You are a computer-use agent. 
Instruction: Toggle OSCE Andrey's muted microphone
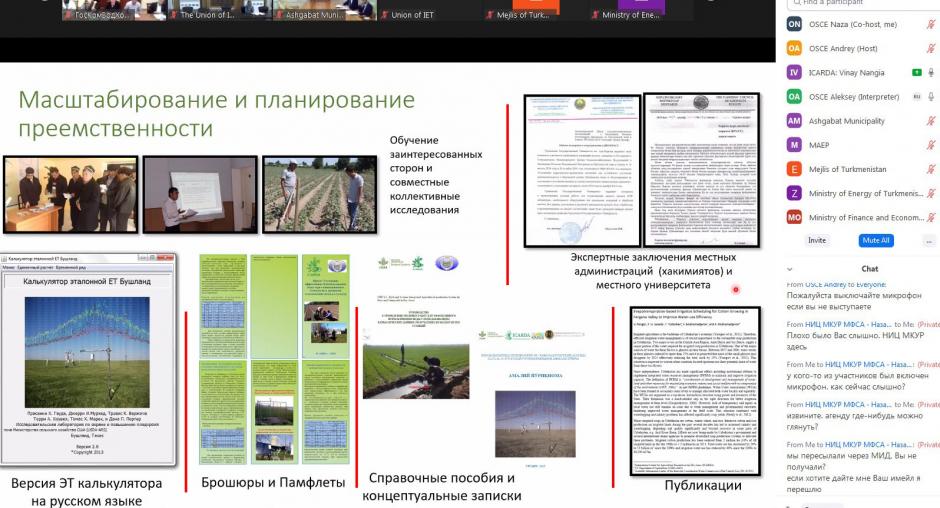(x=930, y=49)
